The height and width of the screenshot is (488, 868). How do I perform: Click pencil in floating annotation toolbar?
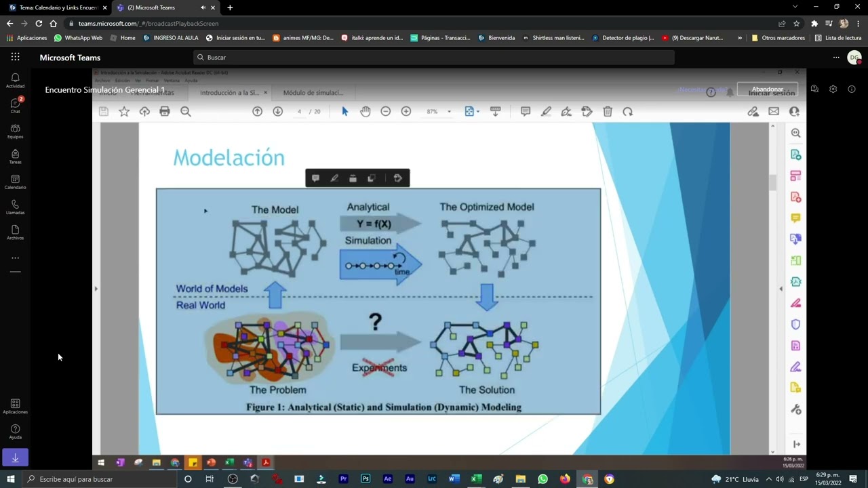pyautogui.click(x=334, y=178)
